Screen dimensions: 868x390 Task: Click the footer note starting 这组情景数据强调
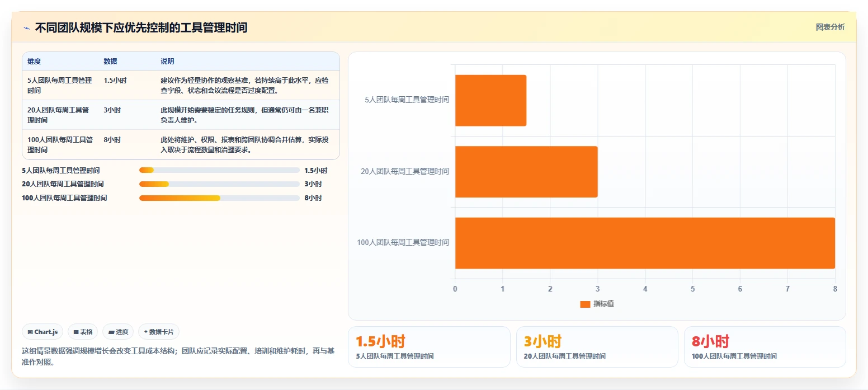pos(178,356)
